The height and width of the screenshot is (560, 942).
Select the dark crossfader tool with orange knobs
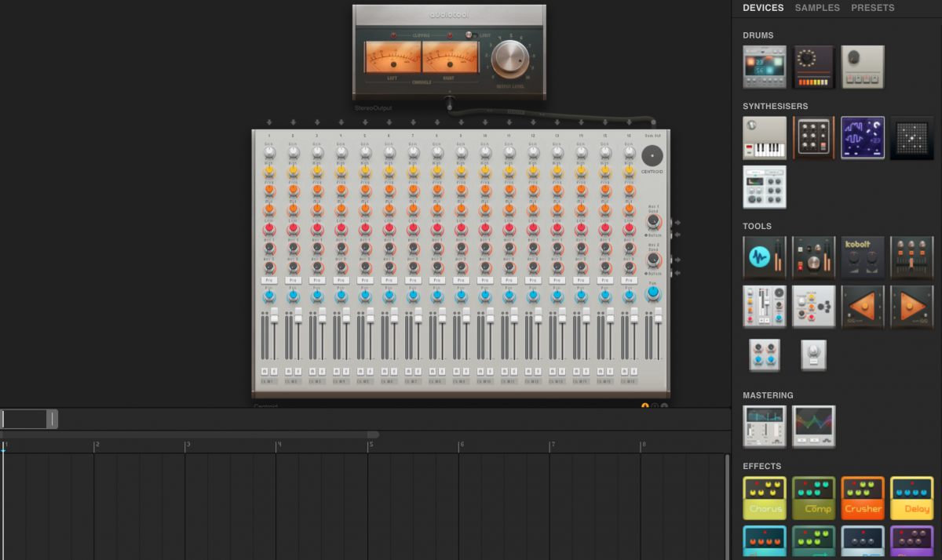click(x=912, y=258)
